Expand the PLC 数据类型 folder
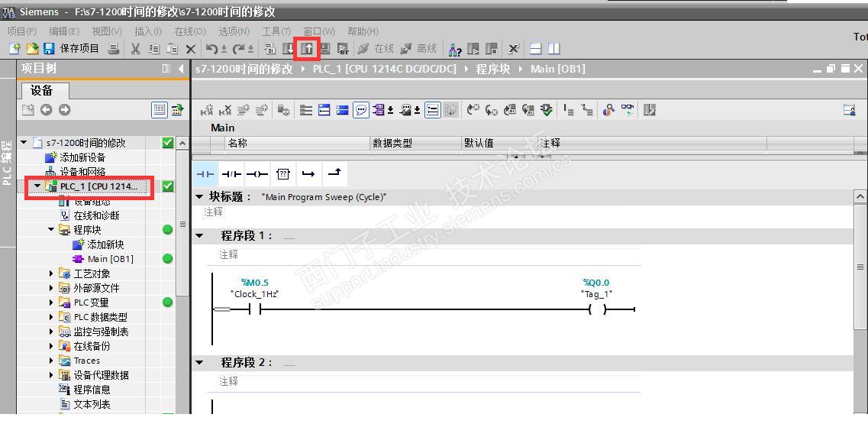This screenshot has width=868, height=440. click(51, 316)
